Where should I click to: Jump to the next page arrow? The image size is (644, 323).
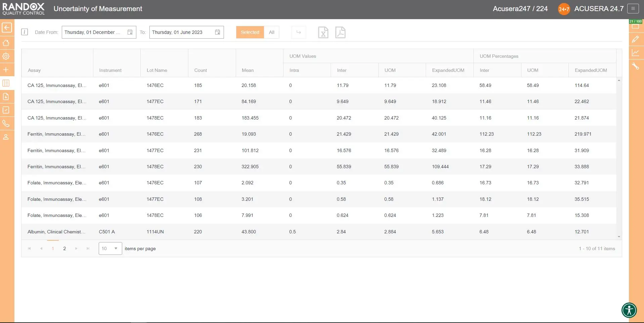[x=76, y=248]
